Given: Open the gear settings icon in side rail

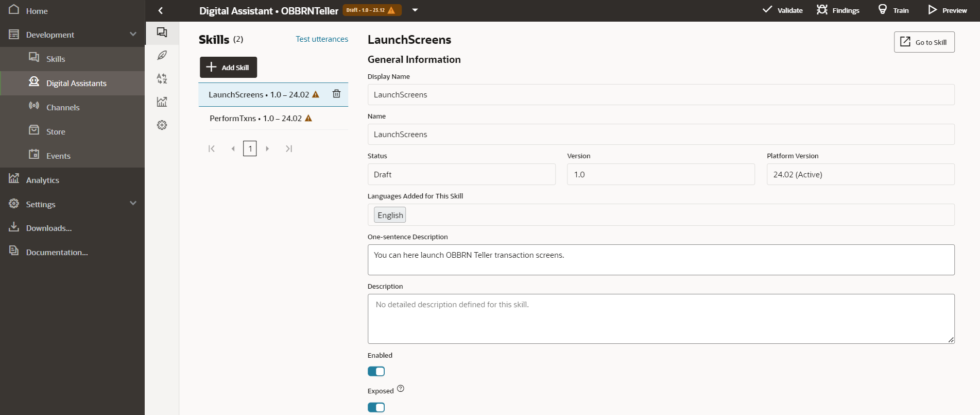Looking at the screenshot, I should pyautogui.click(x=162, y=125).
